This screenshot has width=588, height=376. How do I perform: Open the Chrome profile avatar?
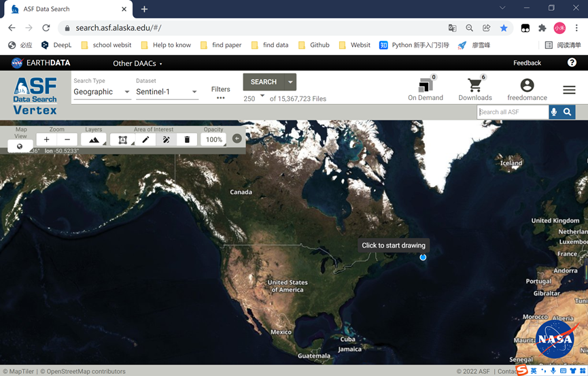pyautogui.click(x=559, y=28)
